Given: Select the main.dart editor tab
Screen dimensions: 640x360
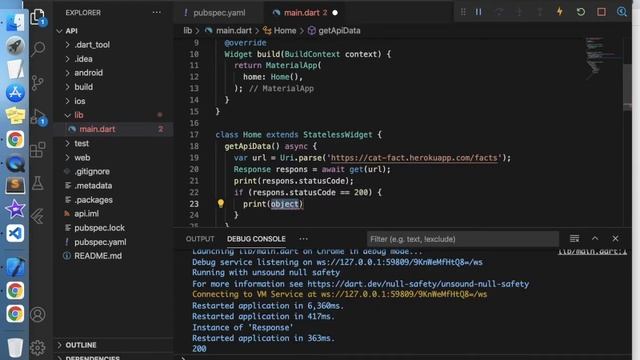Looking at the screenshot, I should click(304, 13).
